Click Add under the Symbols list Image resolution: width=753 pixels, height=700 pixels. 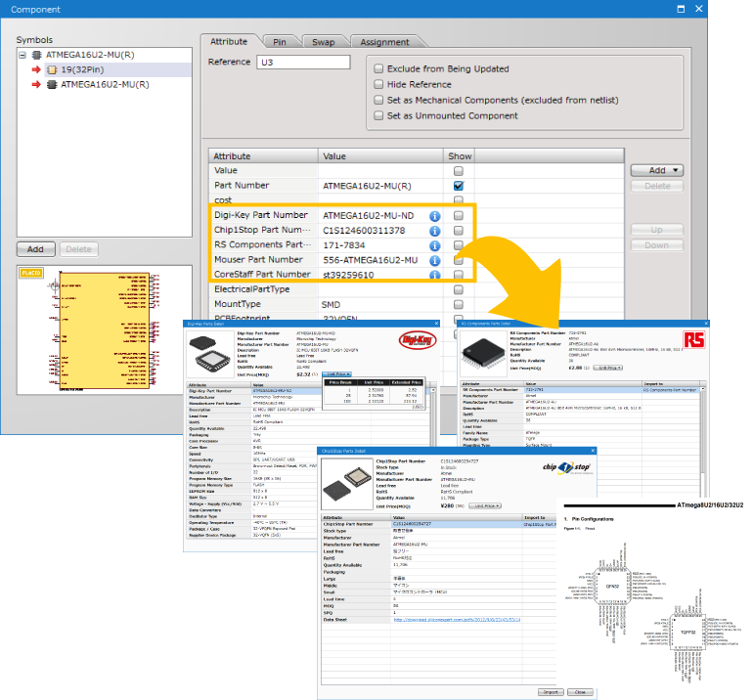[x=35, y=249]
